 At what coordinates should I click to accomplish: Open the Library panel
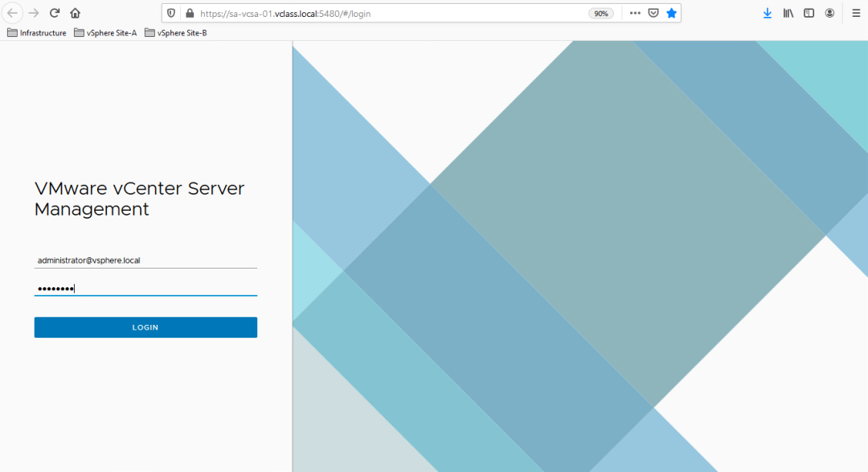click(788, 14)
